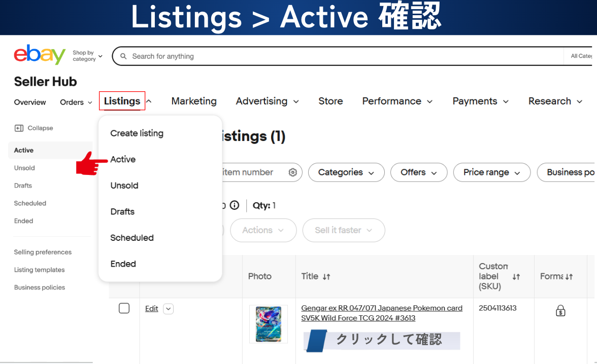Open the Business policies filter dropdown

(567, 172)
